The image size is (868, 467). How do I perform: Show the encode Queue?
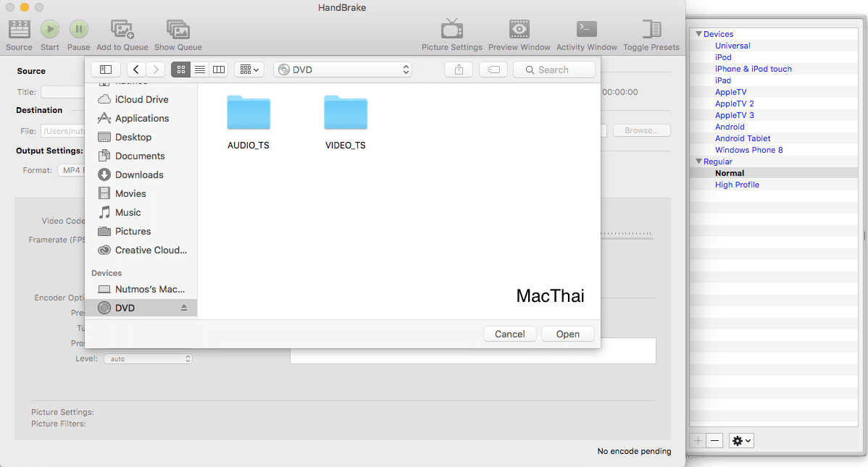pos(178,33)
